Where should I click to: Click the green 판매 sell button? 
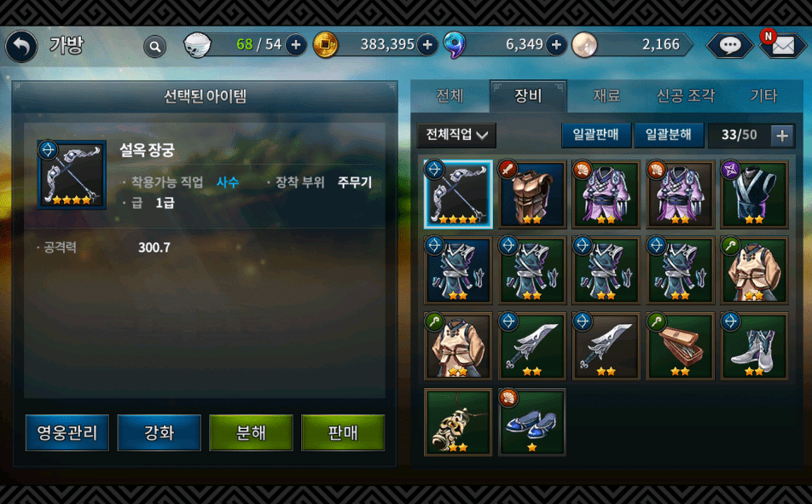click(x=343, y=432)
